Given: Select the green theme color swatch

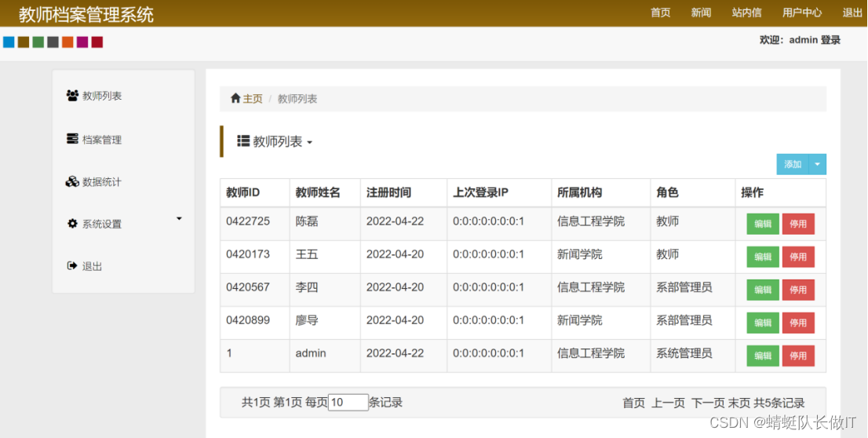Looking at the screenshot, I should click(x=38, y=42).
